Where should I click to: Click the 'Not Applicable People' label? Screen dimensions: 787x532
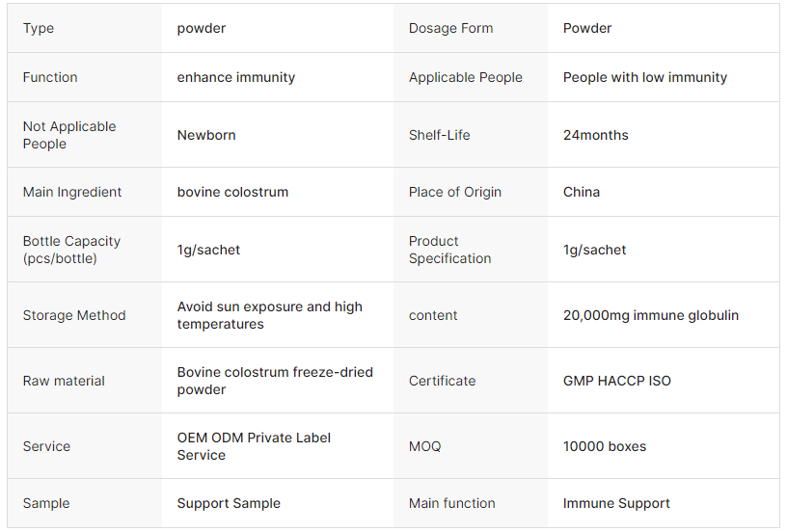pos(69,135)
